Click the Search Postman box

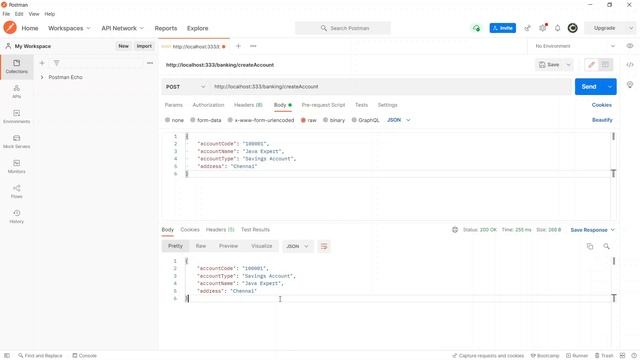pos(343,28)
